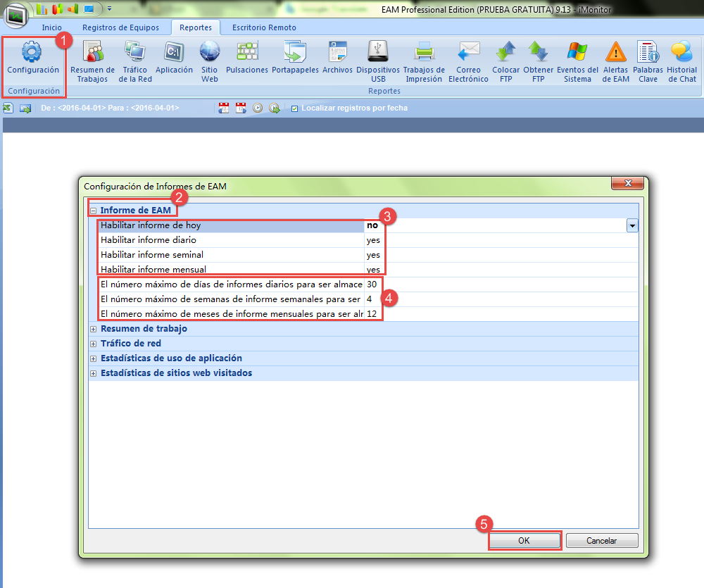Edit max months of monthly reports value 12

click(501, 314)
